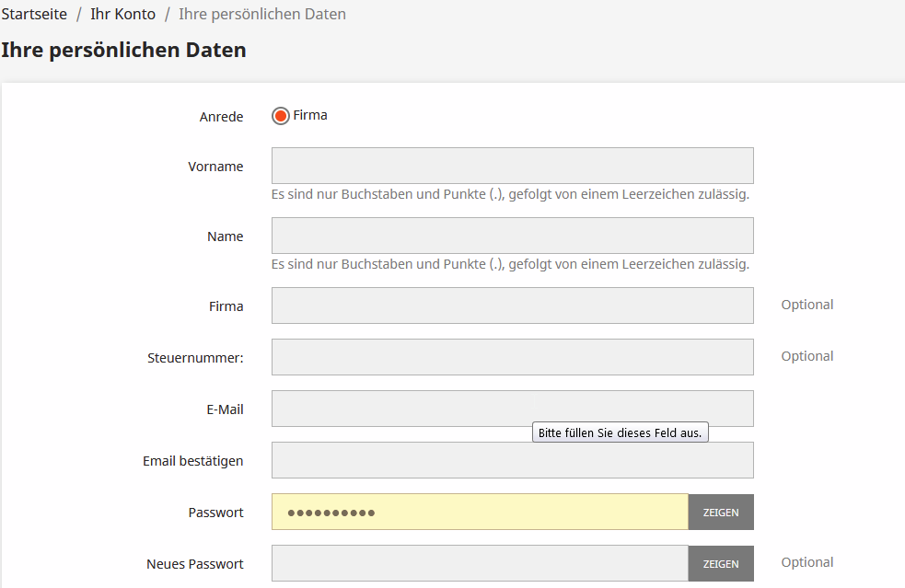
Task: Focus the Firma company text field
Action: click(x=512, y=306)
